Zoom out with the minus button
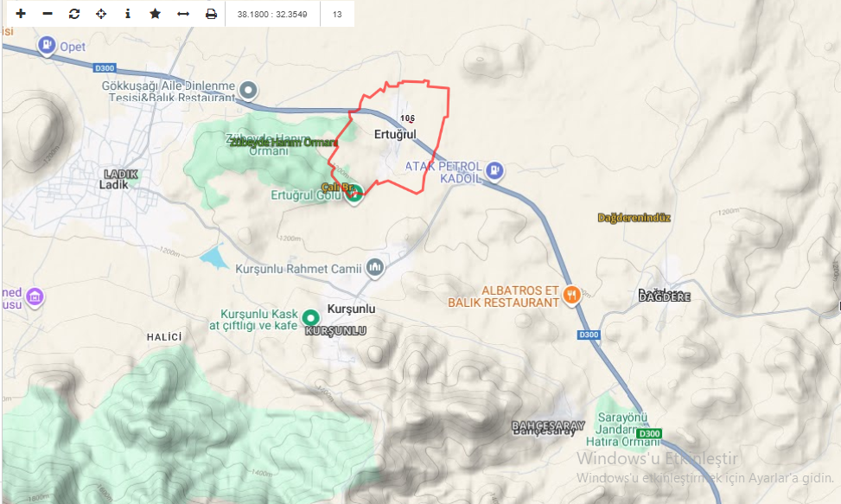This screenshot has height=504, width=841. click(x=48, y=14)
